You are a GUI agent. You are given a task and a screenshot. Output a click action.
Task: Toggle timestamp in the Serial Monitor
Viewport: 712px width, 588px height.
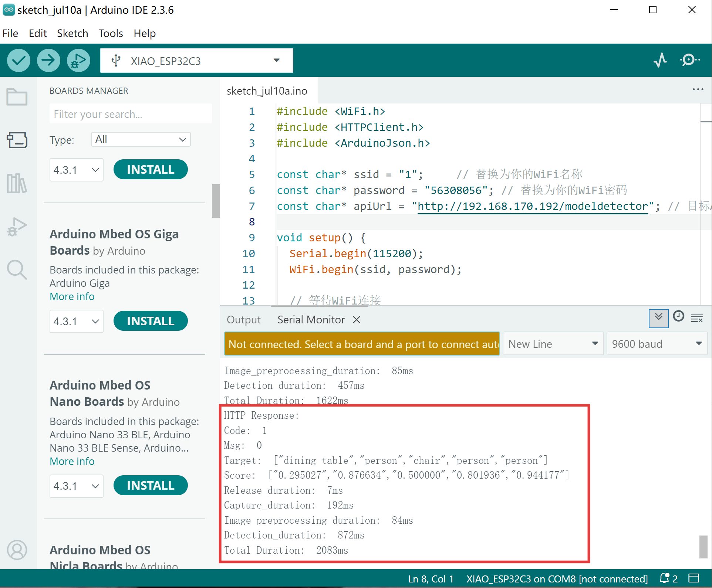point(678,316)
